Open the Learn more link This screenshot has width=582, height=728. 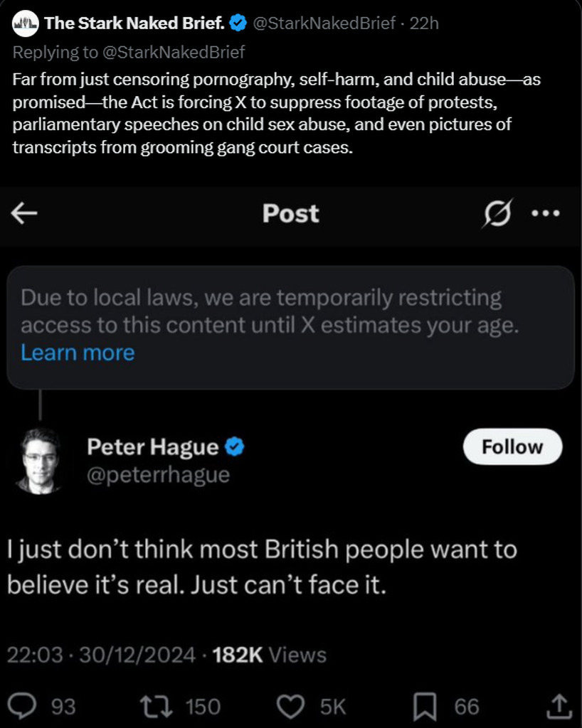click(78, 353)
